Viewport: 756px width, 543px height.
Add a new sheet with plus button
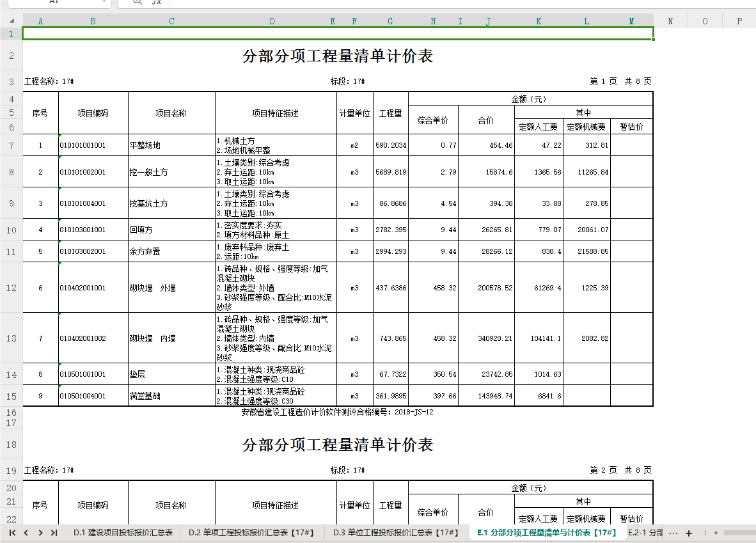coord(689,533)
